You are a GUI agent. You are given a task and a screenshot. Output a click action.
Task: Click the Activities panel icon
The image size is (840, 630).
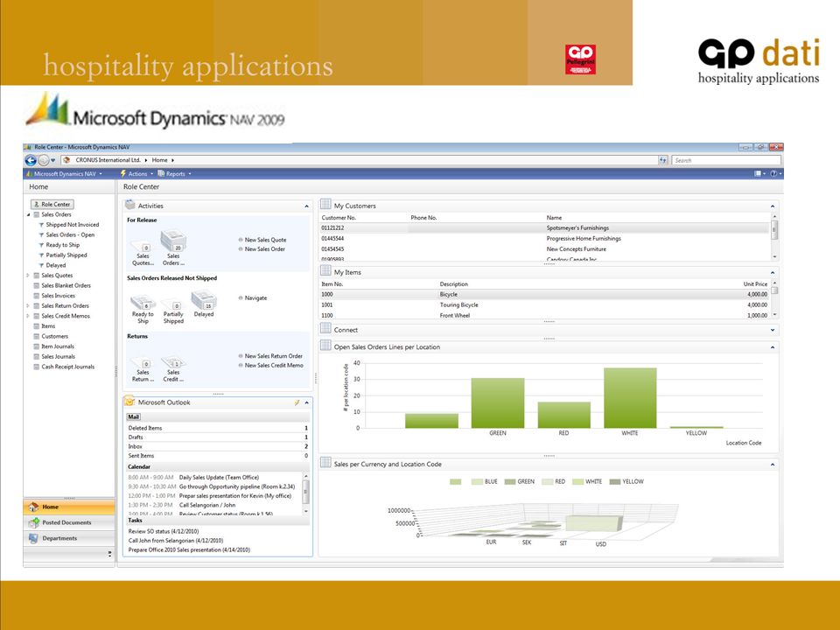(x=129, y=205)
